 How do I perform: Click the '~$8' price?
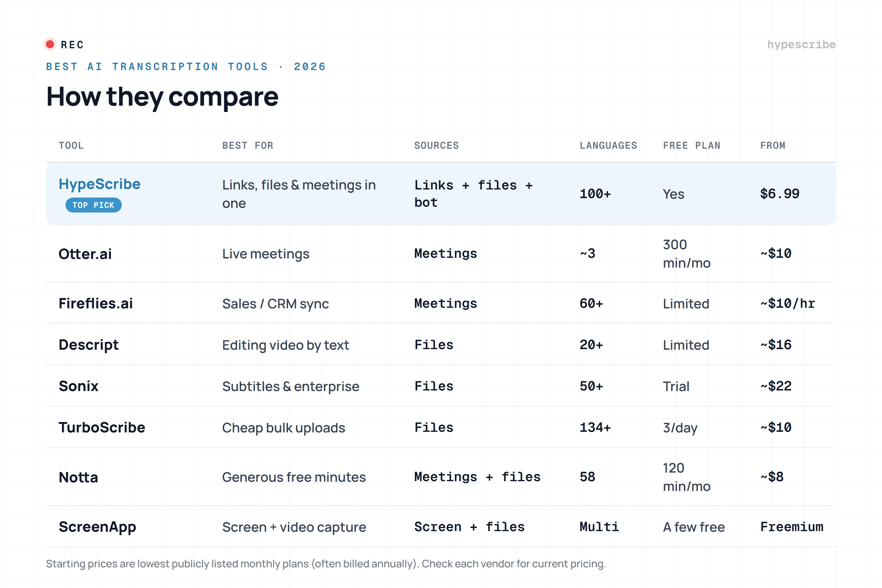(772, 477)
